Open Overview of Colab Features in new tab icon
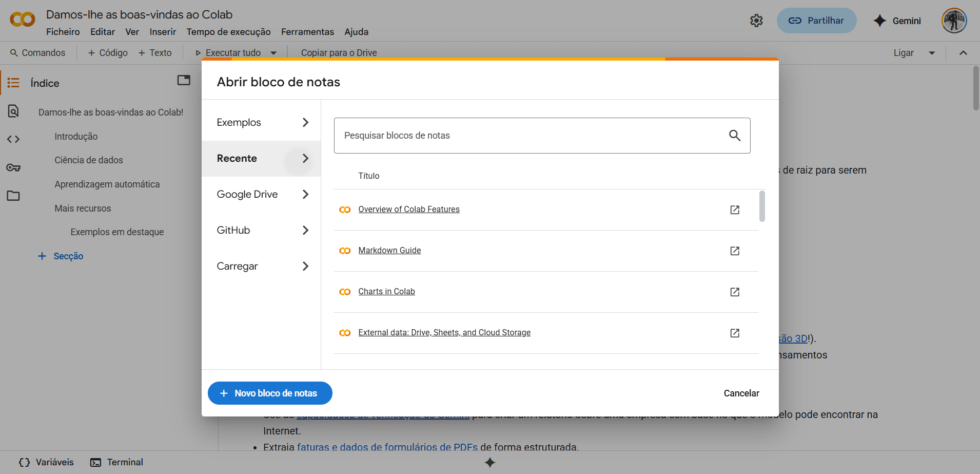Viewport: 980px width, 474px height. click(735, 210)
